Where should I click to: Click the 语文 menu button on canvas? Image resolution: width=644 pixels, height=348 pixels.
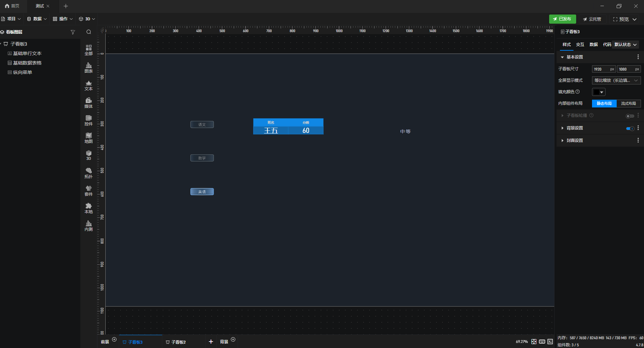(202, 125)
